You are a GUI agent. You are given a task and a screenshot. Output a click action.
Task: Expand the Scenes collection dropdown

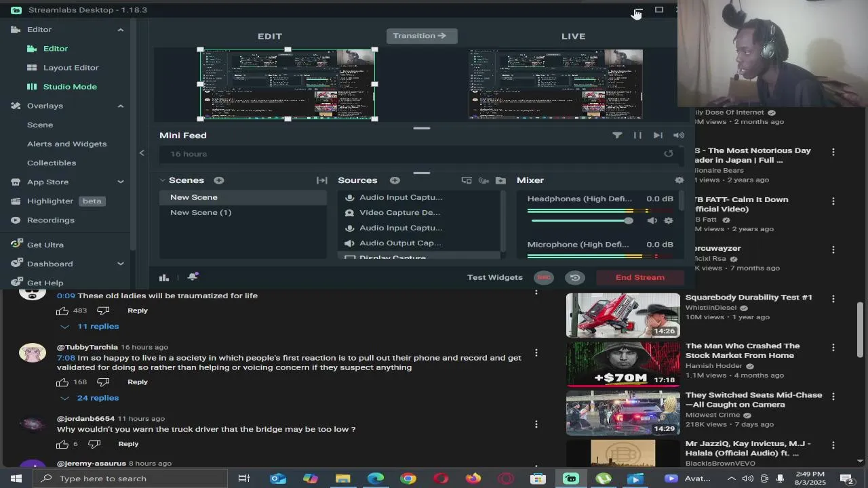click(163, 180)
